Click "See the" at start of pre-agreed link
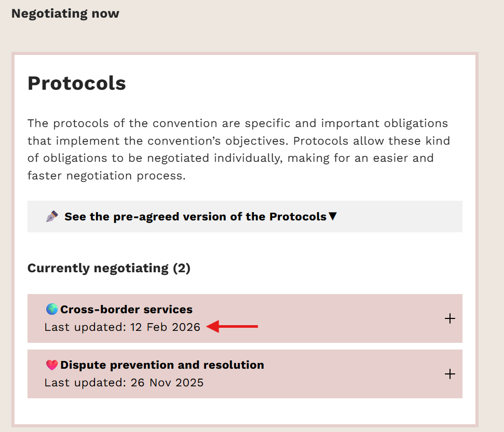Image resolution: width=504 pixels, height=432 pixels. click(83, 216)
